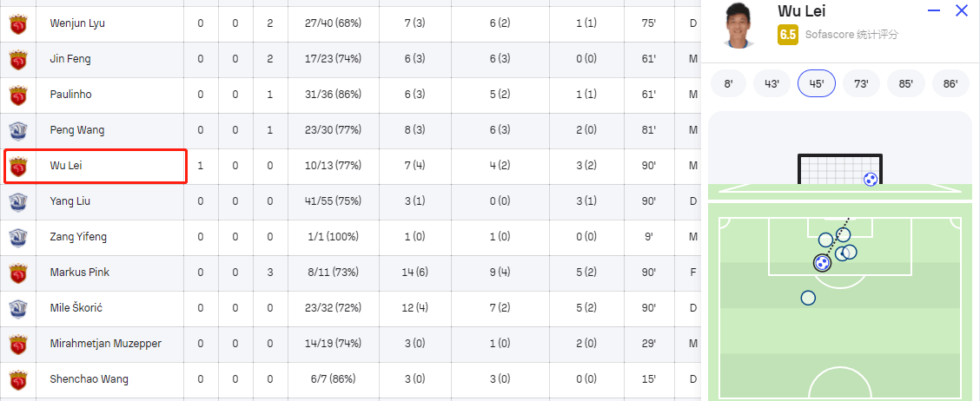This screenshot has height=401, width=980.
Task: Click Wu Lei's player photo
Action: [x=738, y=24]
